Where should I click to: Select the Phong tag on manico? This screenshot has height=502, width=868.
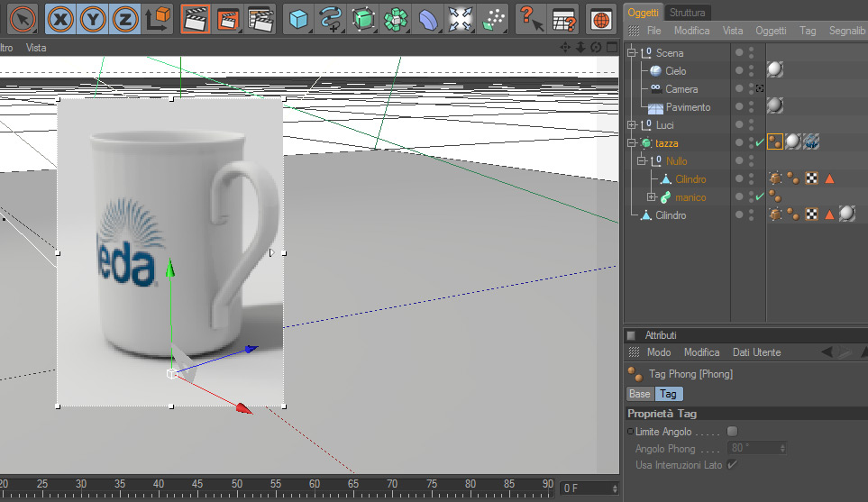[x=775, y=196]
